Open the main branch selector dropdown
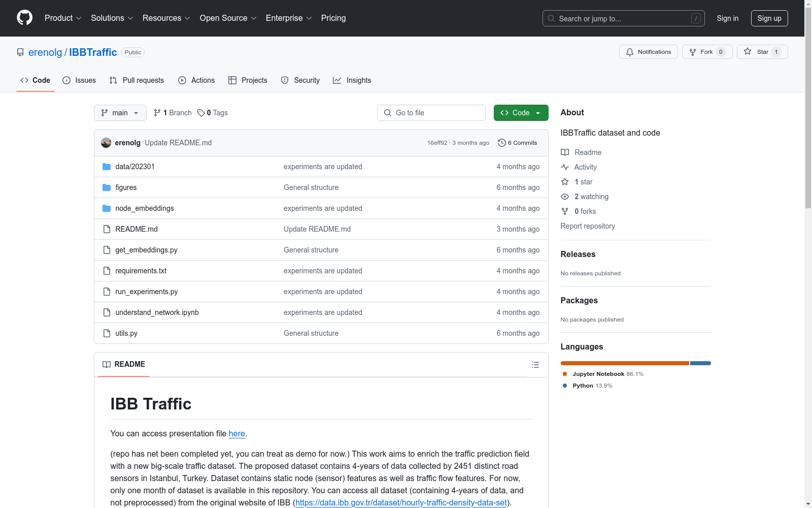The height and width of the screenshot is (508, 812). (x=120, y=113)
